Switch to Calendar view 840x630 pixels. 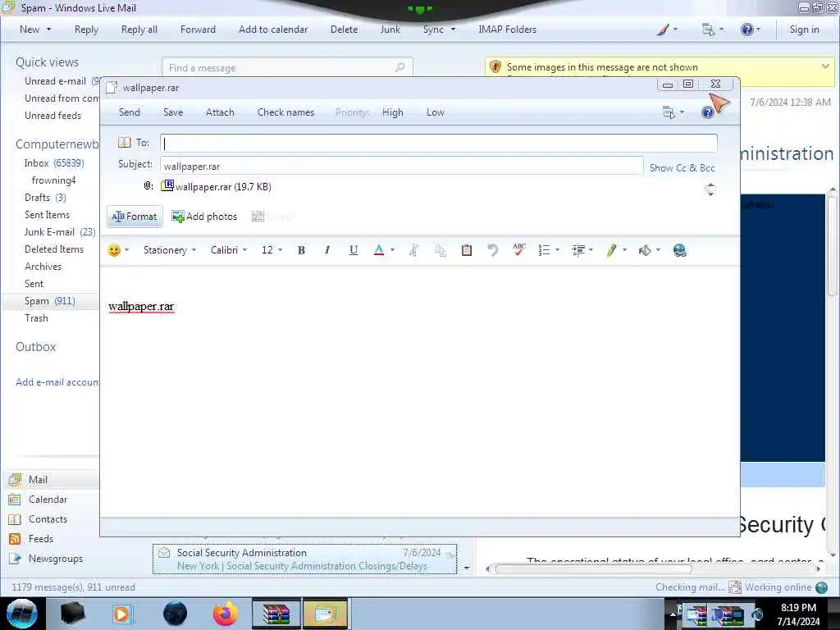click(48, 500)
